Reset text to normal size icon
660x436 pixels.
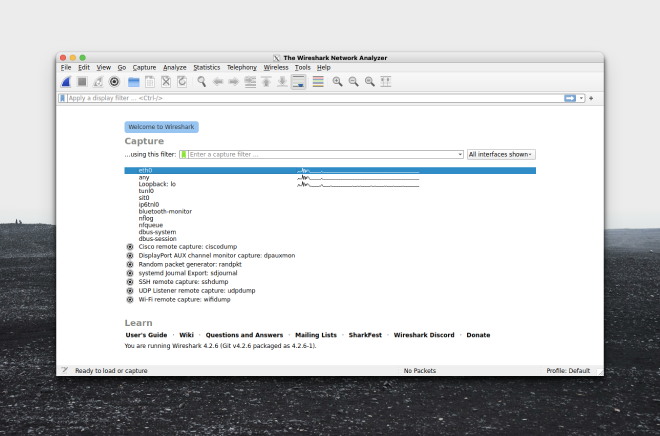click(x=370, y=82)
